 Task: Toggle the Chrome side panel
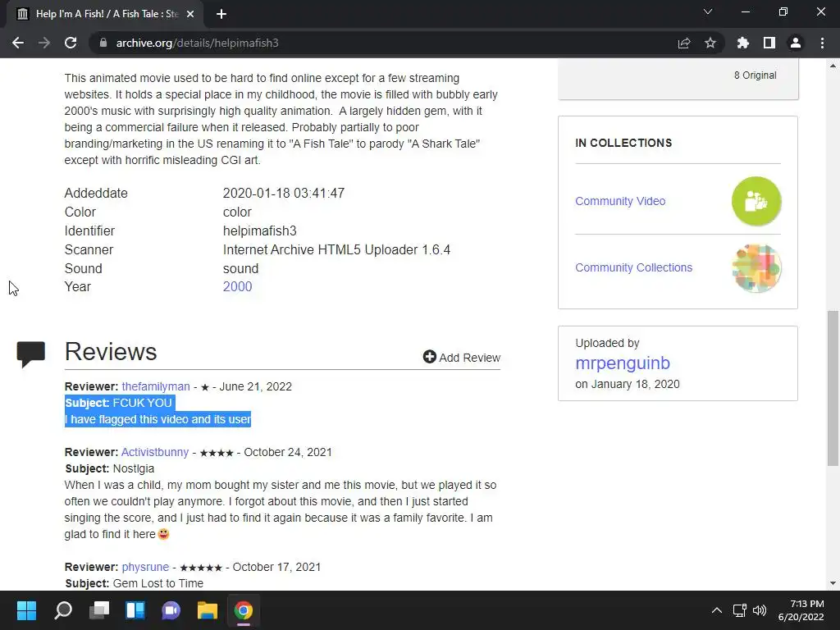769,43
